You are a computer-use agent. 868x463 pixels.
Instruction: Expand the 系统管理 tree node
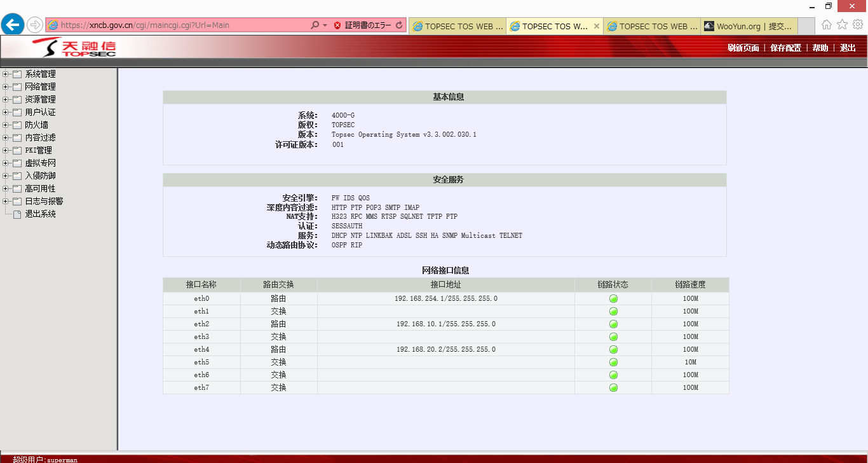coord(6,74)
